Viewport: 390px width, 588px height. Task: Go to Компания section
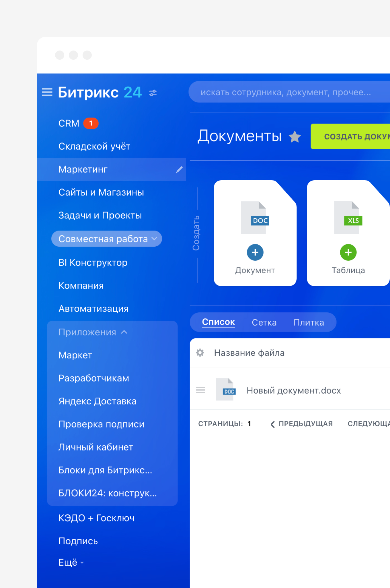pos(81,286)
